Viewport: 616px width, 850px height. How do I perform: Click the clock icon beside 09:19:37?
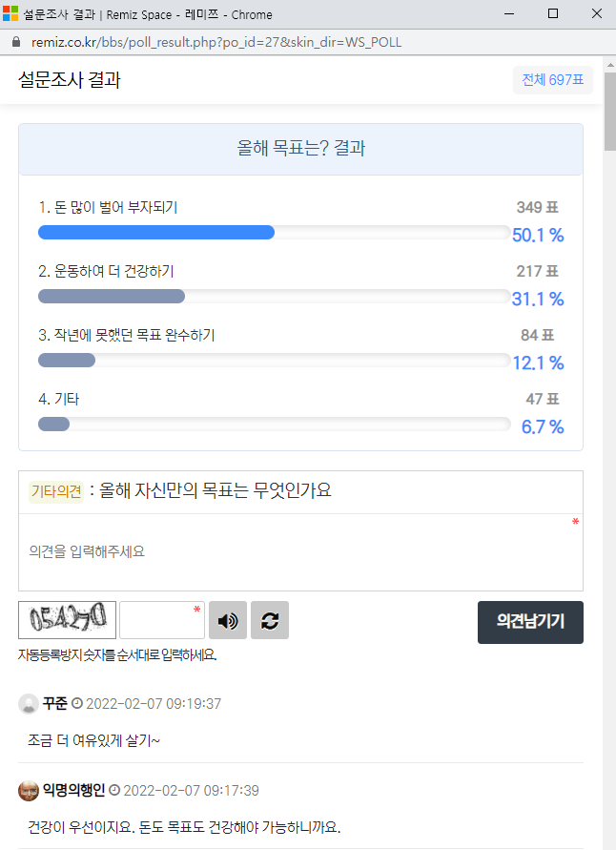77,704
